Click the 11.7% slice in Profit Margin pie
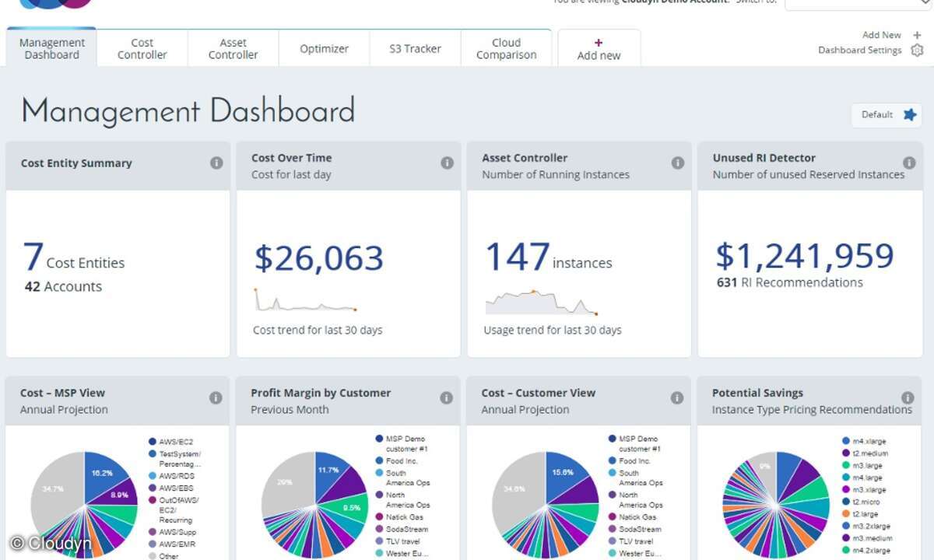Screen dimensions: 934x560 click(x=329, y=471)
